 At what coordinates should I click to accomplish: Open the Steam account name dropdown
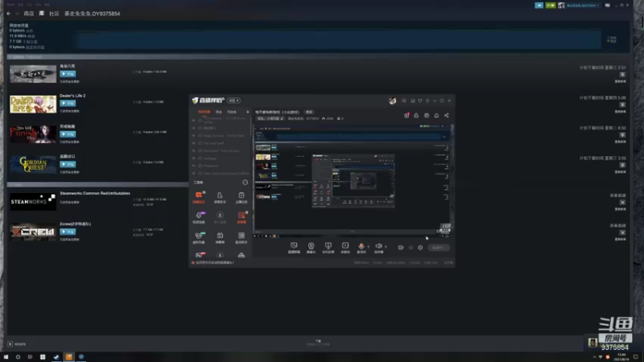coord(582,6)
